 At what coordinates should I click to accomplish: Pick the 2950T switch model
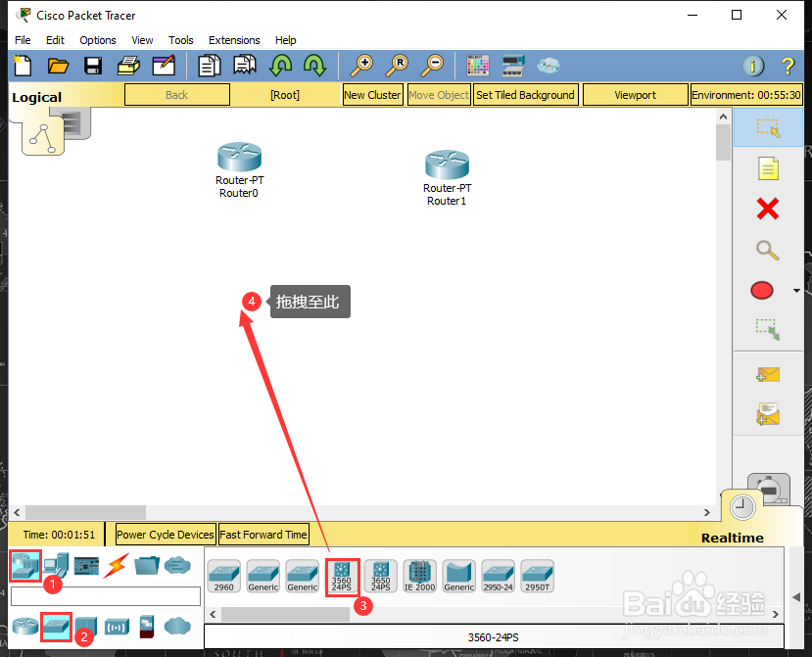point(537,576)
